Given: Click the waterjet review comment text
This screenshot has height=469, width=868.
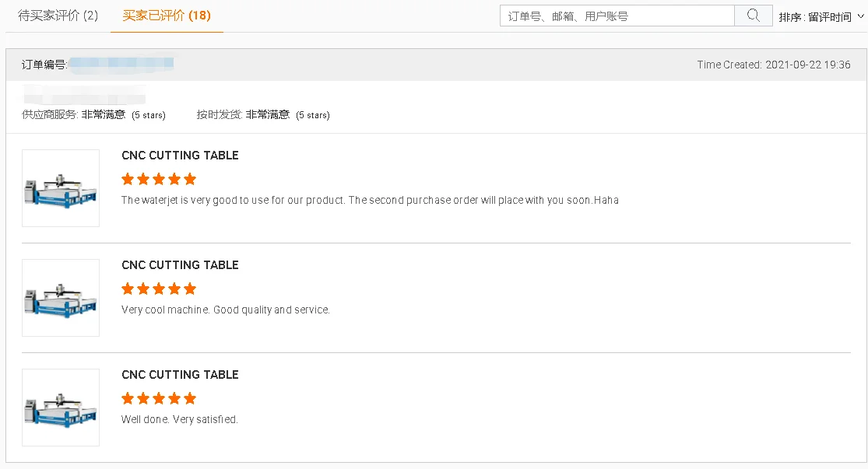Looking at the screenshot, I should (370, 201).
